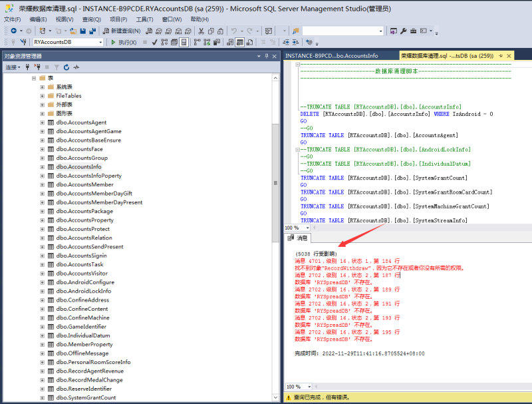The width and height of the screenshot is (532, 404).
Task: Click the Copy icon in toolbar
Action: point(211,31)
